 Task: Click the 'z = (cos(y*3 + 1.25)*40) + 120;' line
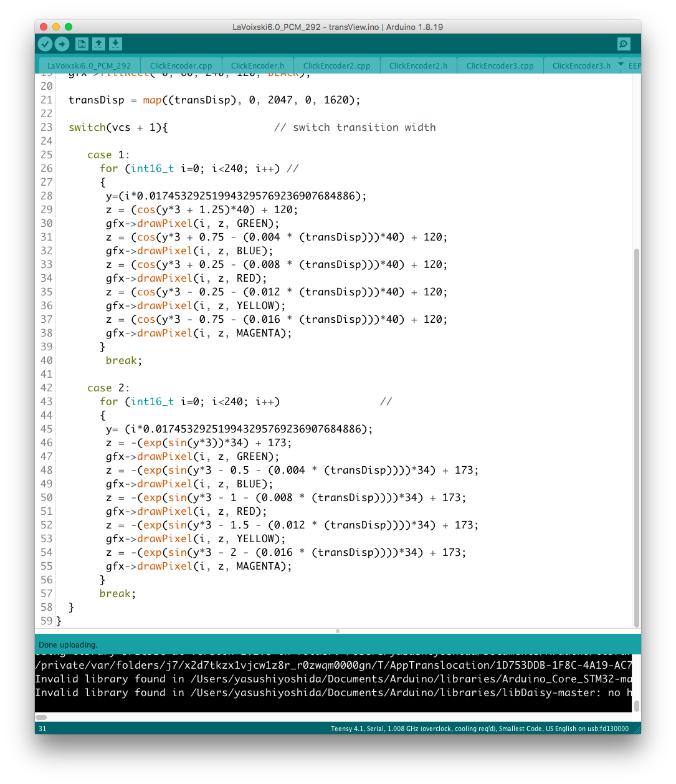coord(202,209)
